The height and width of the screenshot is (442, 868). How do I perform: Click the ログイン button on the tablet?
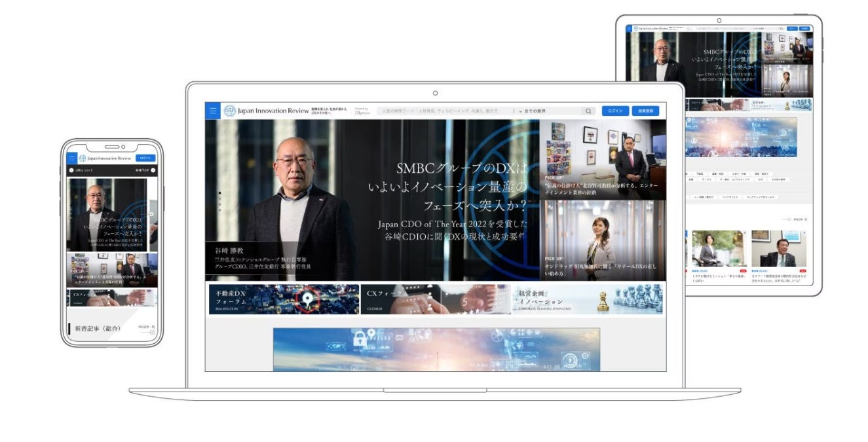(x=792, y=29)
